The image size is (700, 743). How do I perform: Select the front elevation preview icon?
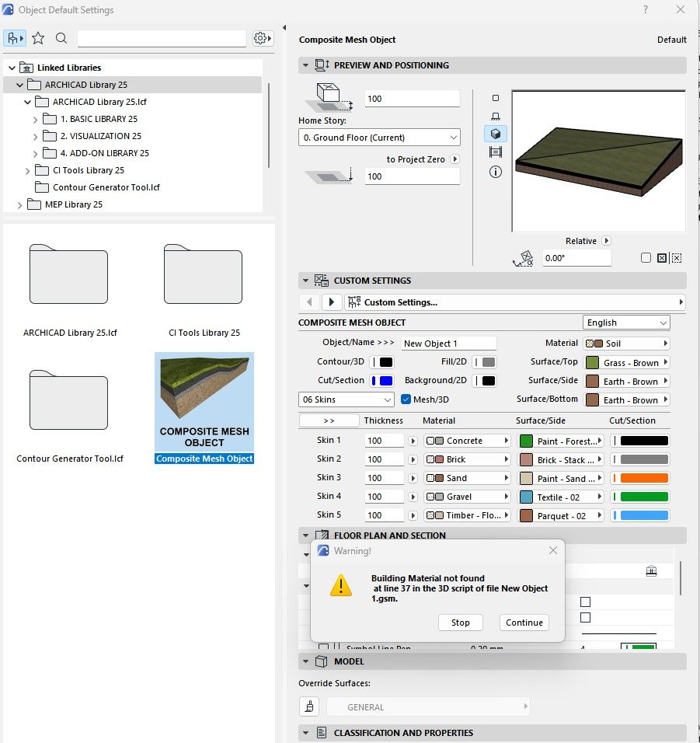tap(496, 116)
